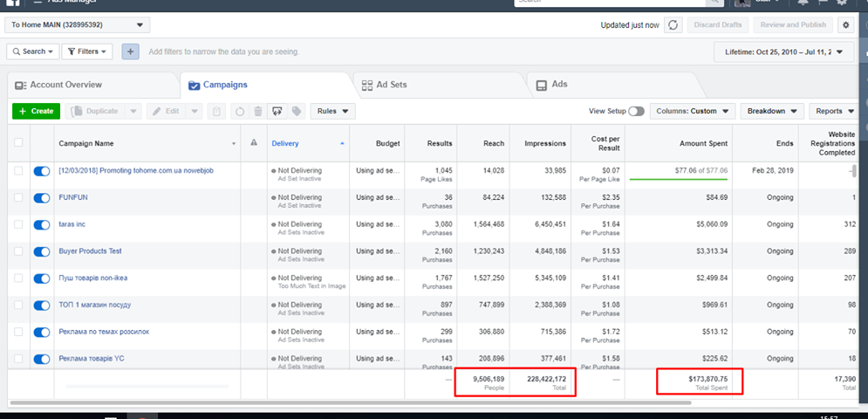Click the green Create button
The image size is (868, 419).
[x=36, y=112]
